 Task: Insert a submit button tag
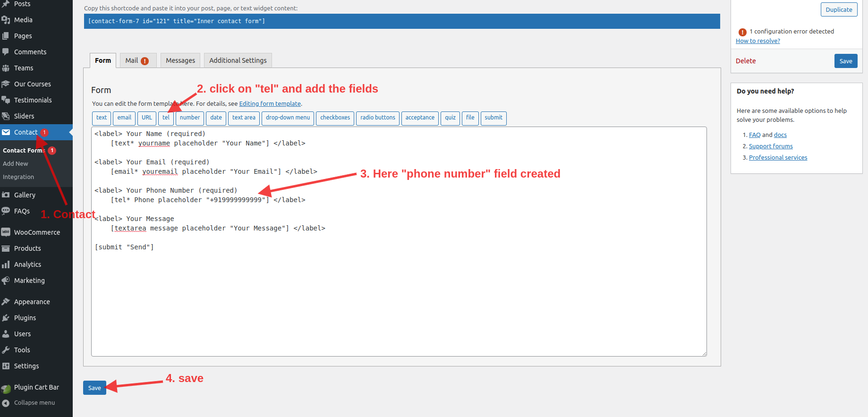pos(494,118)
